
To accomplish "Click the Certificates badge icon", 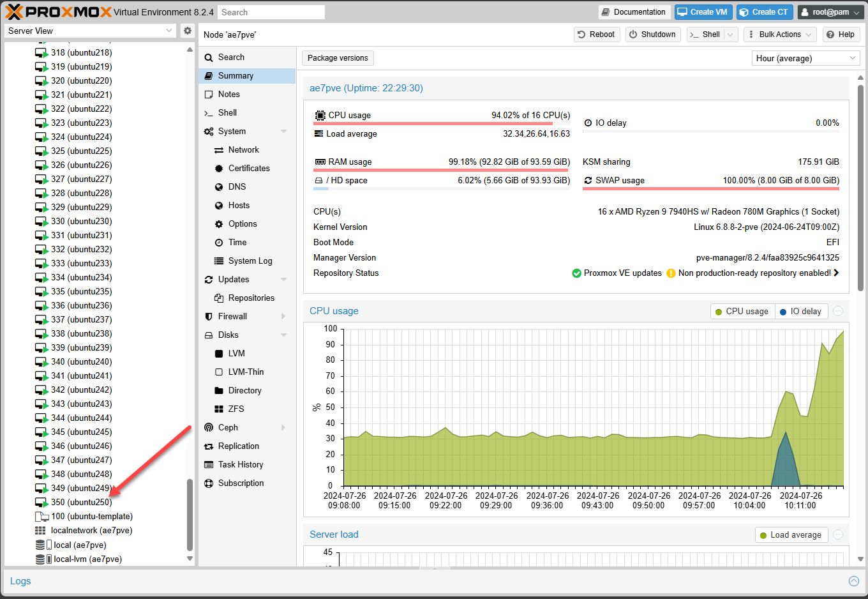I will [219, 169].
